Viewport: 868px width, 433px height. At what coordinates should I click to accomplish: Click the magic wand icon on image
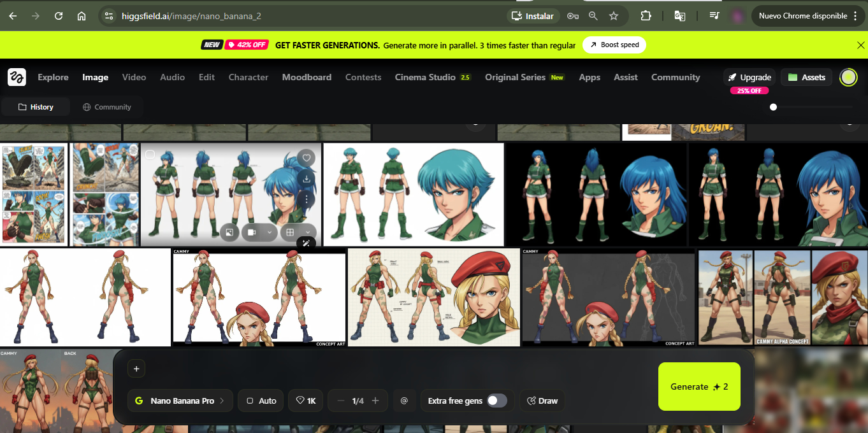[307, 243]
